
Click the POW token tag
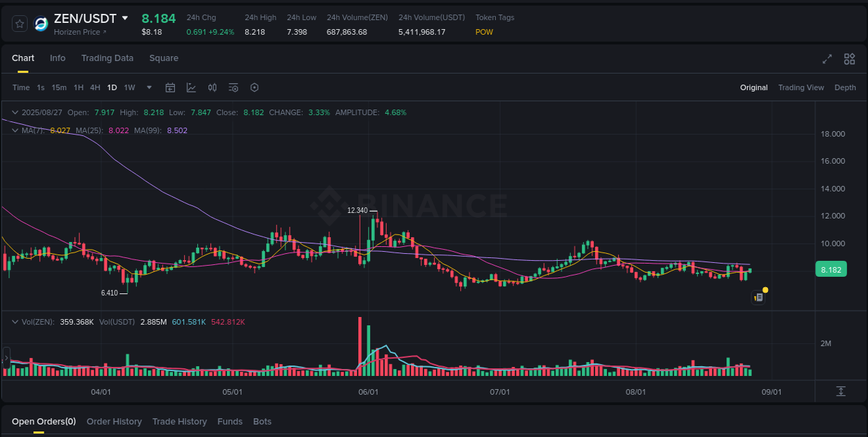484,32
